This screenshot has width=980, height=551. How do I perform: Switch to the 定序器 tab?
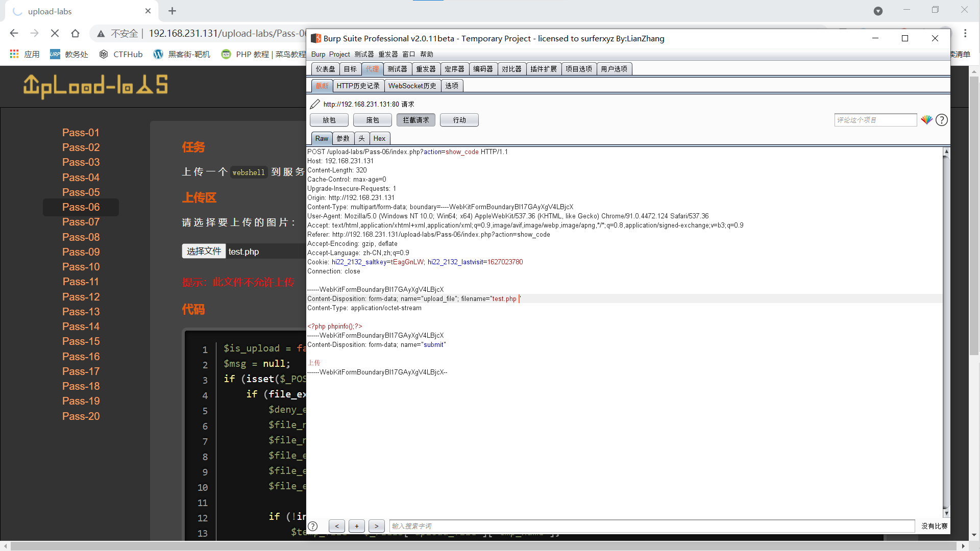point(454,69)
